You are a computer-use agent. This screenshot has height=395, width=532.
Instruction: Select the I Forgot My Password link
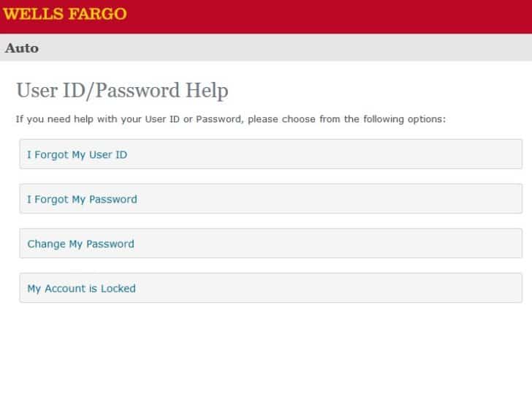[x=82, y=200]
